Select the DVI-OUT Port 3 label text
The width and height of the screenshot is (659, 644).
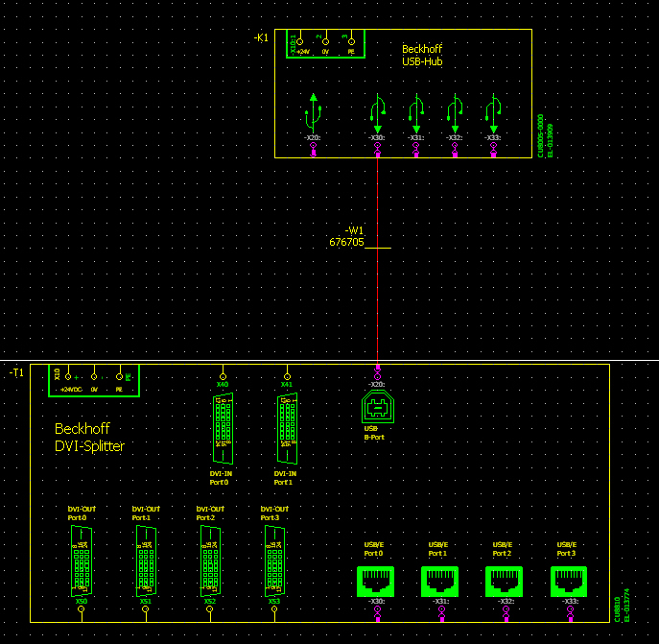[274, 513]
